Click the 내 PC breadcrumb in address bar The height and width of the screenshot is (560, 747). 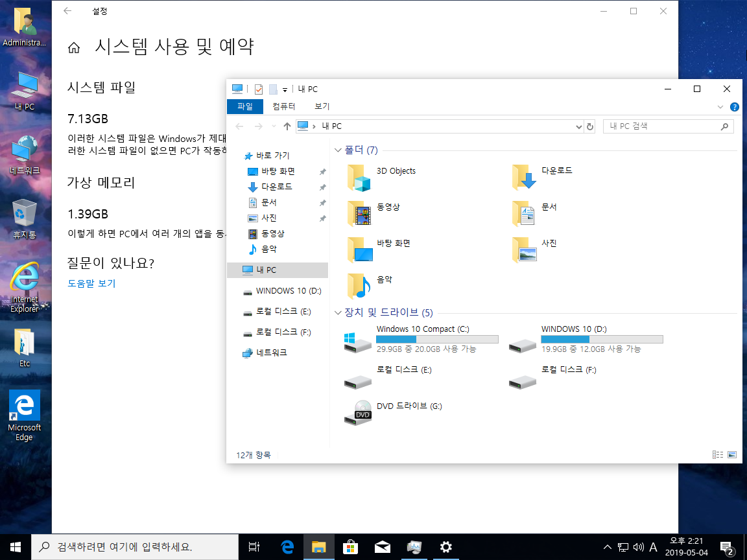(x=331, y=126)
